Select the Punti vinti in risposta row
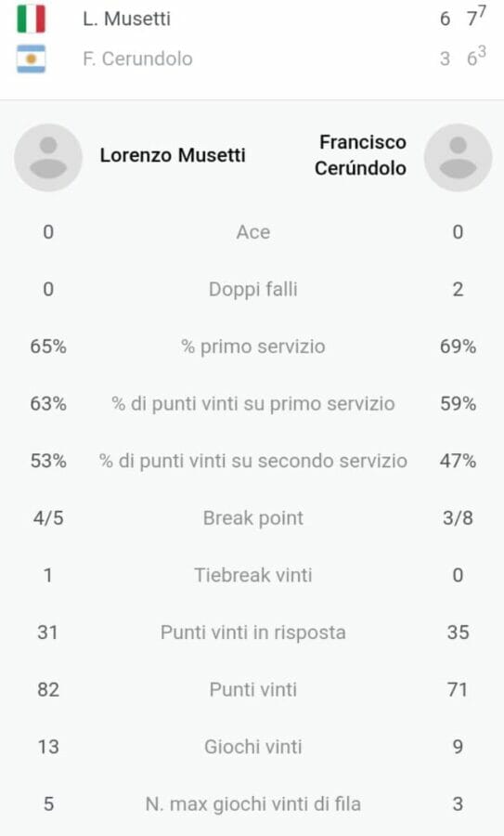This screenshot has width=504, height=836. point(253,633)
